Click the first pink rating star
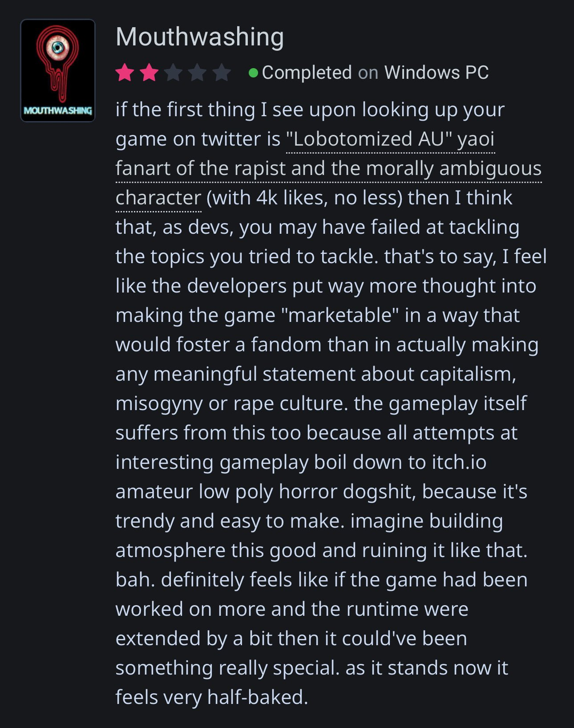This screenshot has height=728, width=574. point(125,73)
